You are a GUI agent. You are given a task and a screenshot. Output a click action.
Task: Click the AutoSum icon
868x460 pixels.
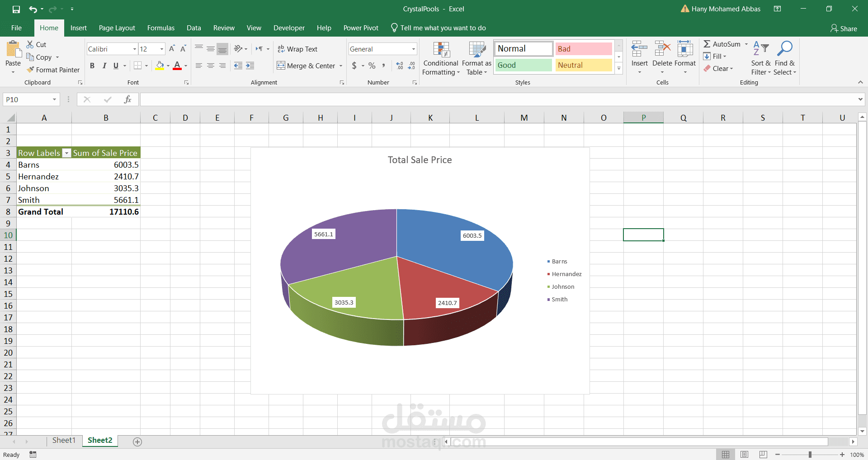click(x=707, y=44)
